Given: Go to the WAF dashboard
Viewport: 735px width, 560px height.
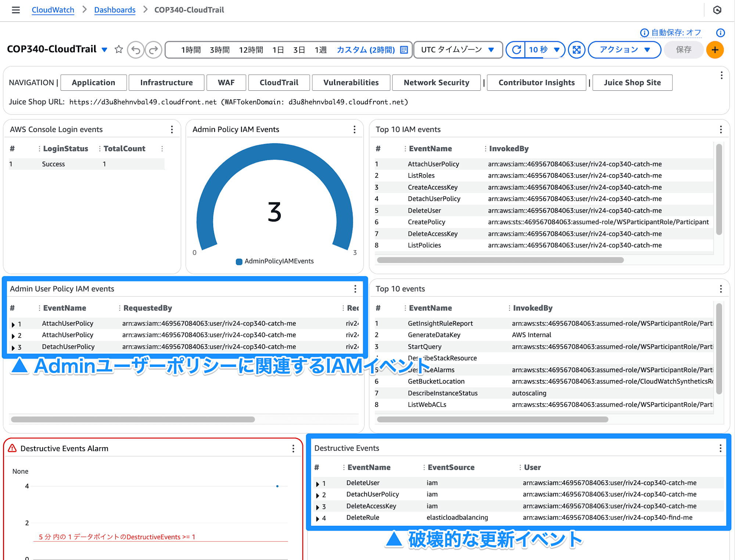Looking at the screenshot, I should point(226,83).
